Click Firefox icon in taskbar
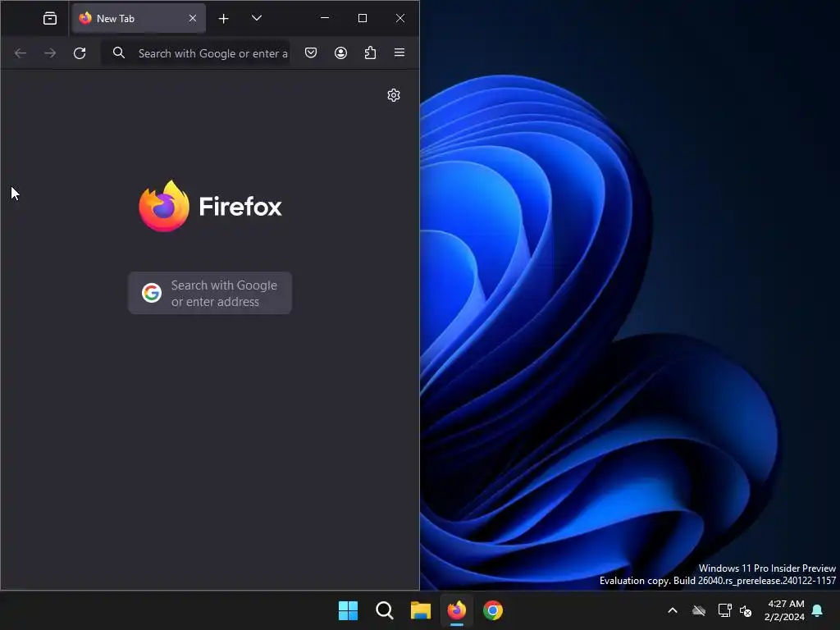 [456, 610]
